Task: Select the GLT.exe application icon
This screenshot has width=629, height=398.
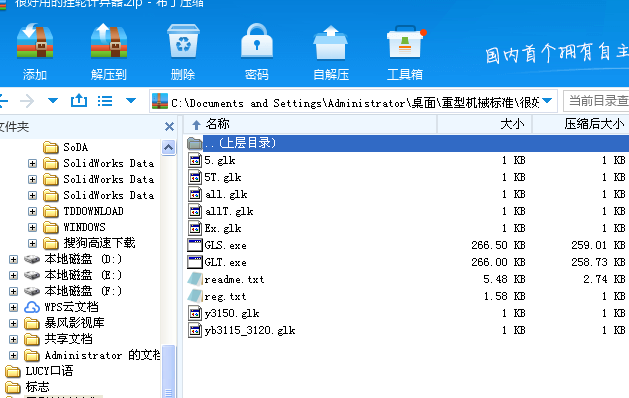Action: [195, 262]
